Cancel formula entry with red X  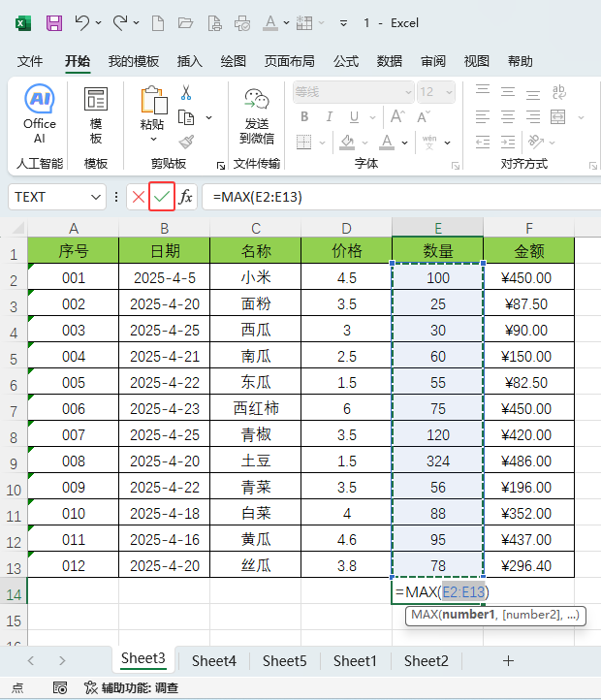click(x=139, y=197)
